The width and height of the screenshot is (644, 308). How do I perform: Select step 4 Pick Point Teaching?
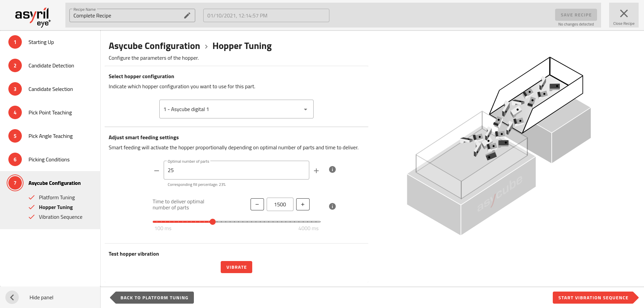tap(50, 113)
